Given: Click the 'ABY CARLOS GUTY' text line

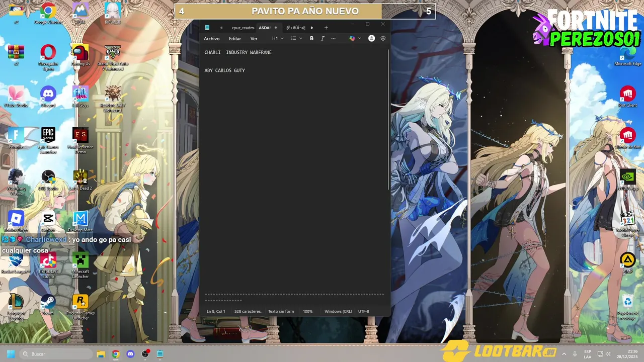Looking at the screenshot, I should [x=225, y=70].
